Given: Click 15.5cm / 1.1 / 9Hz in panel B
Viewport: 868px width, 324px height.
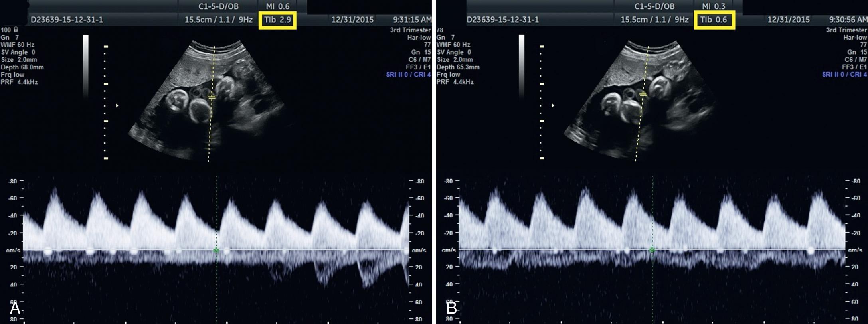Looking at the screenshot, I should pyautogui.click(x=654, y=20).
